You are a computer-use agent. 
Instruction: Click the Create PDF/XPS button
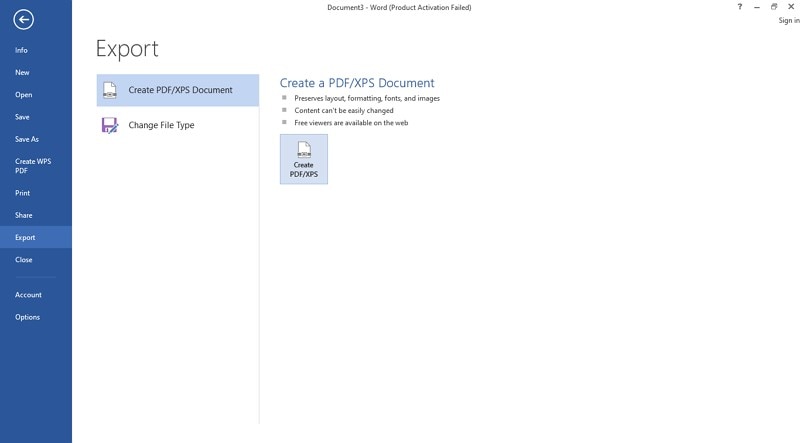(x=304, y=159)
